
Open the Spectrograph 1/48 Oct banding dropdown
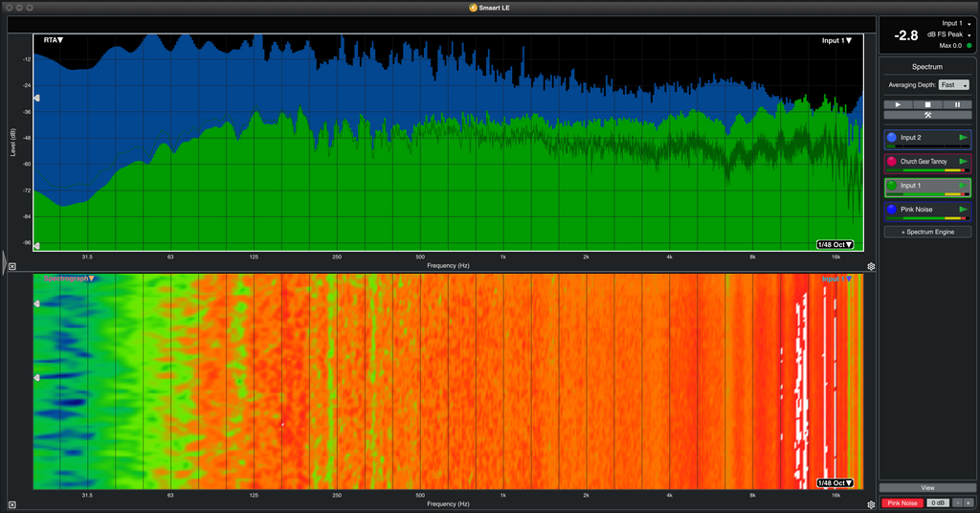(x=835, y=483)
